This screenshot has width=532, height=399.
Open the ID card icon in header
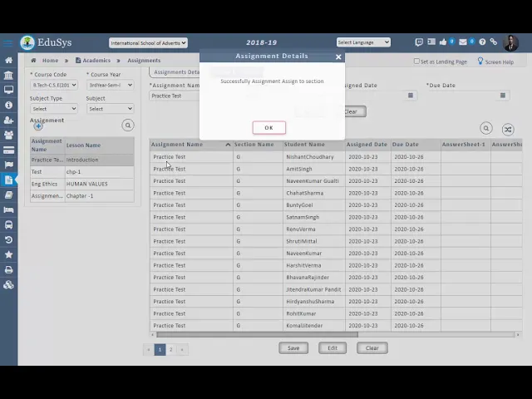tap(431, 42)
